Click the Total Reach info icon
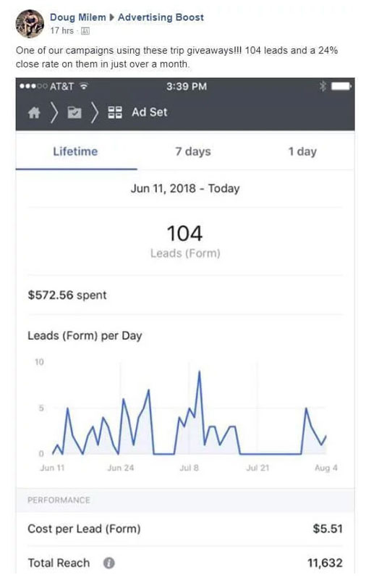 click(x=109, y=563)
